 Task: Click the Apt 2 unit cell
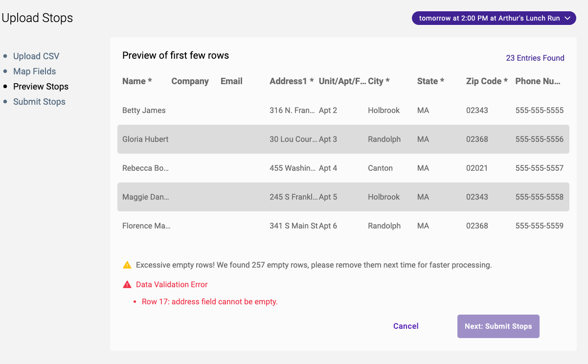pos(328,111)
